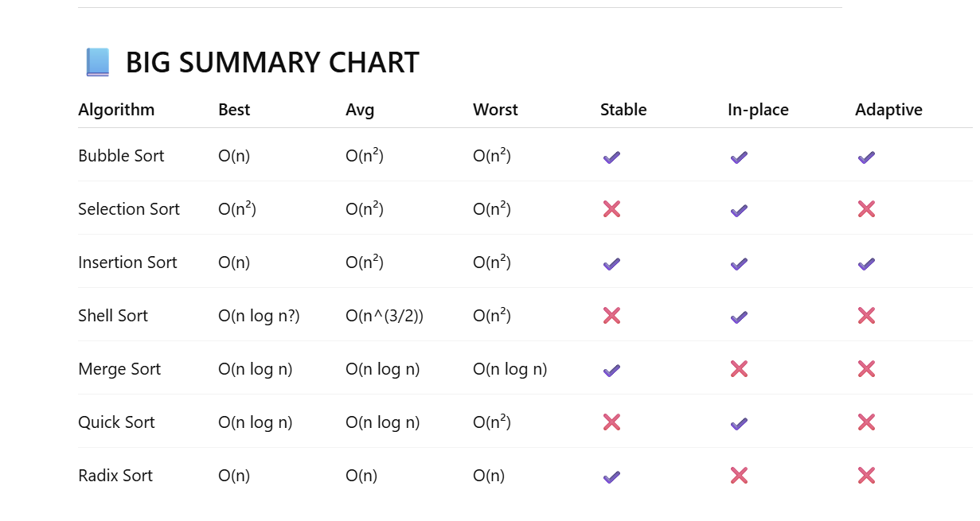Click Selection Sort's best case cell
The height and width of the screenshot is (521, 980).
237,209
